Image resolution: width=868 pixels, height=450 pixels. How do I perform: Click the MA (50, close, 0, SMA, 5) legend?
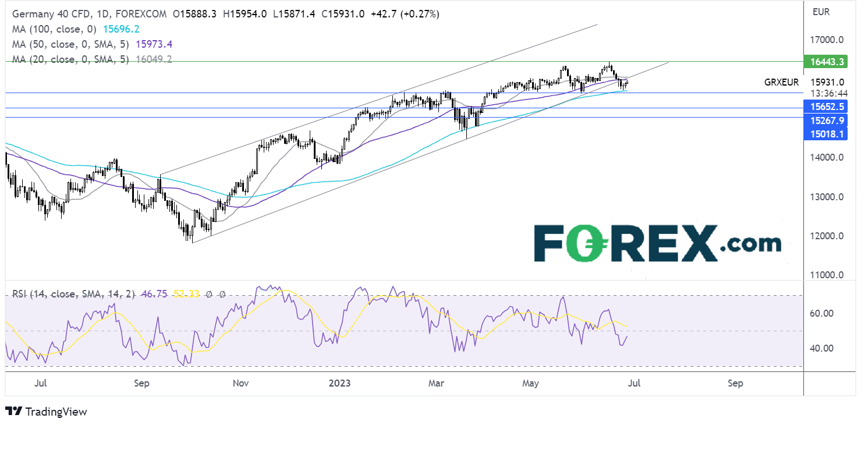69,44
